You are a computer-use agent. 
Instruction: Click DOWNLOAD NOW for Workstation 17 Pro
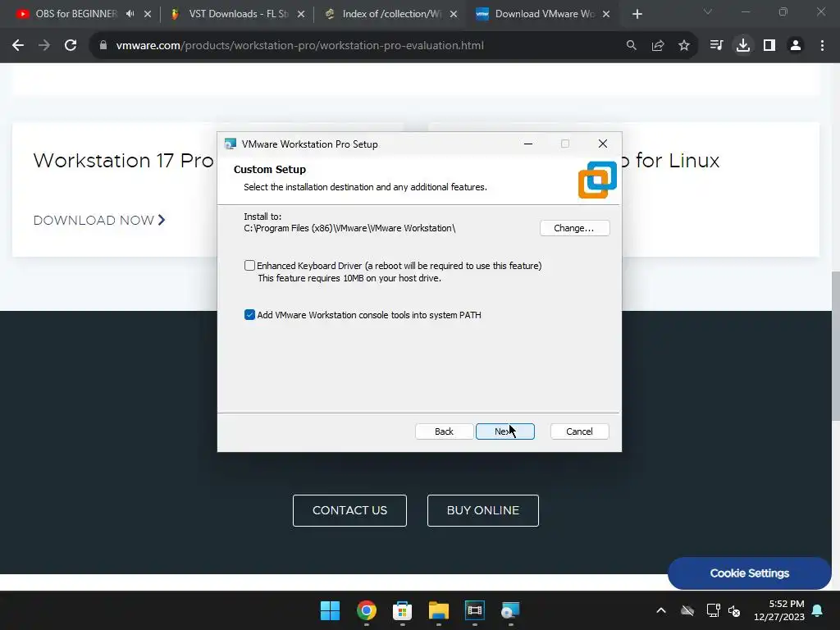(x=99, y=220)
